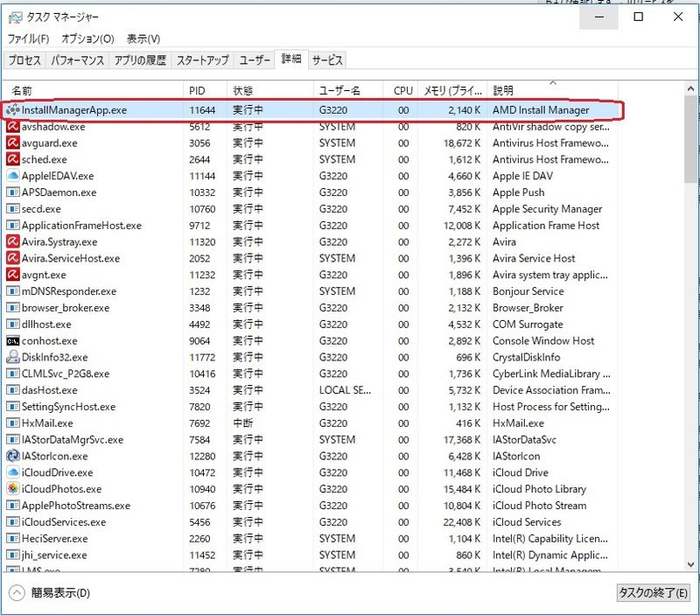Select the iCloudServices.exe process name
This screenshot has width=700, height=615.
64,522
